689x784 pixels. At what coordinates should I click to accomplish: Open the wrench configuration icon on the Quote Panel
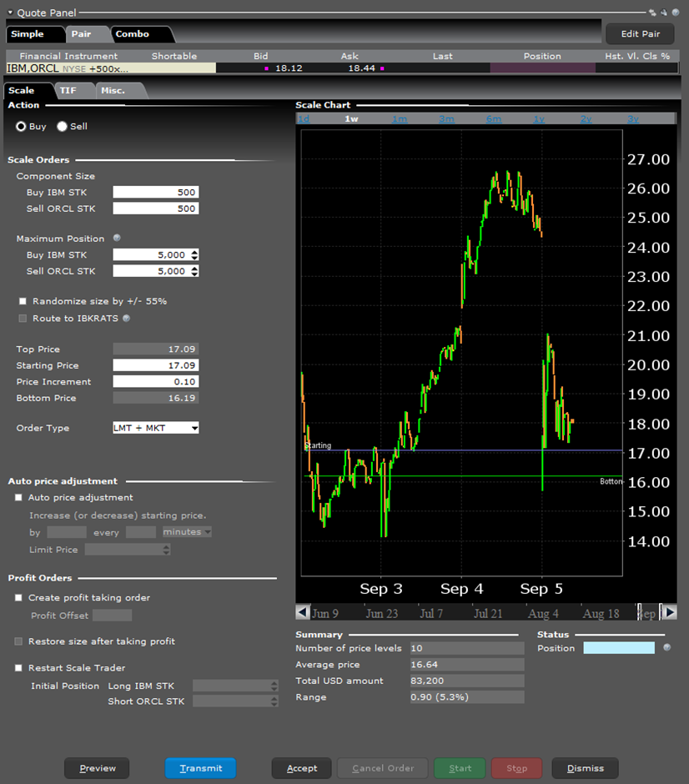(663, 13)
